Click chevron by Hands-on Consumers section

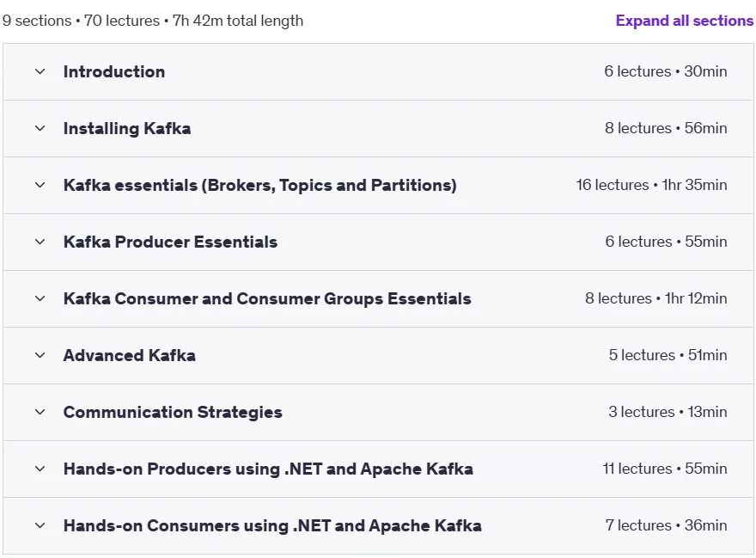tap(40, 525)
